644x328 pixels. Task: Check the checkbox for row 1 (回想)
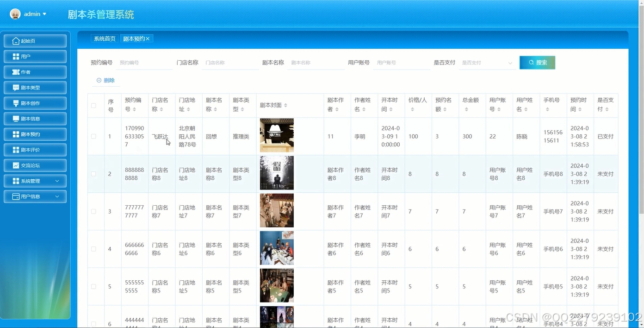tap(93, 136)
